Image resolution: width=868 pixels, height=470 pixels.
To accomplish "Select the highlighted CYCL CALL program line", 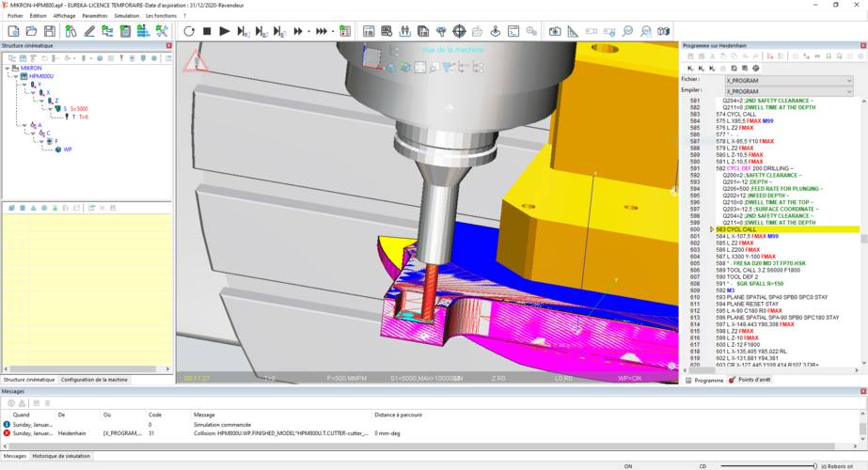I will tap(736, 229).
